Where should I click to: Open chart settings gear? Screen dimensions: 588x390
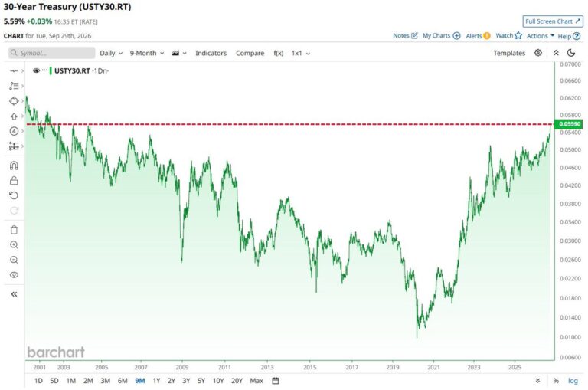click(538, 53)
